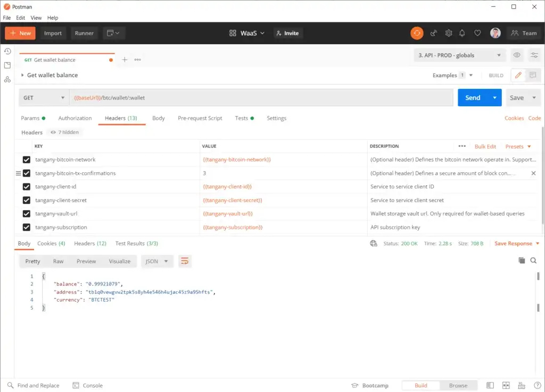Open the Presets dropdown
This screenshot has width=545, height=392.
pos(518,146)
